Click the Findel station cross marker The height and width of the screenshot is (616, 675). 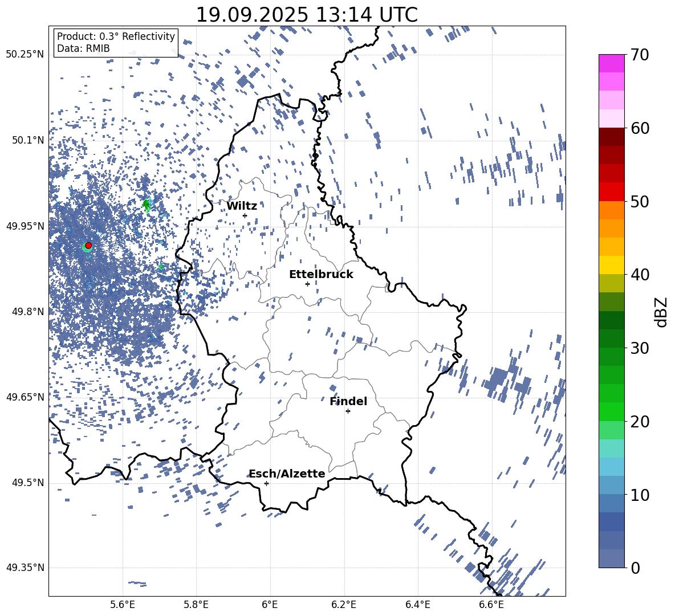click(x=348, y=411)
